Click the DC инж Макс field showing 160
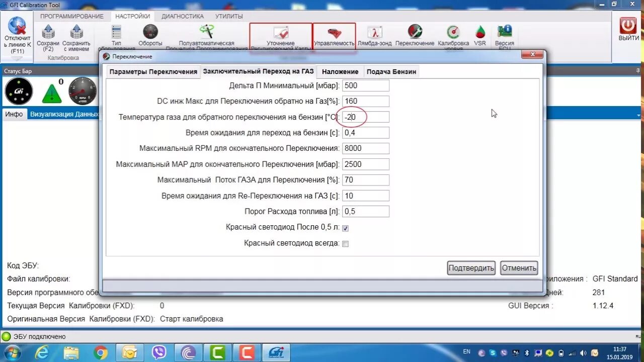The height and width of the screenshot is (362, 644). pos(366,101)
